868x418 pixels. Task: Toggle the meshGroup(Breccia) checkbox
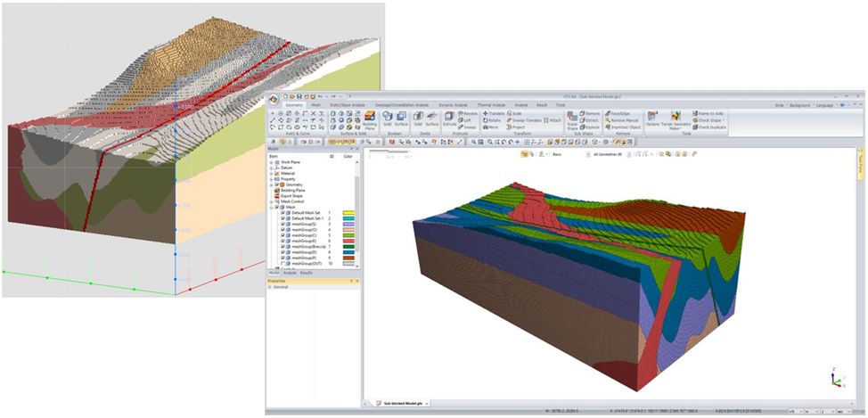point(283,245)
